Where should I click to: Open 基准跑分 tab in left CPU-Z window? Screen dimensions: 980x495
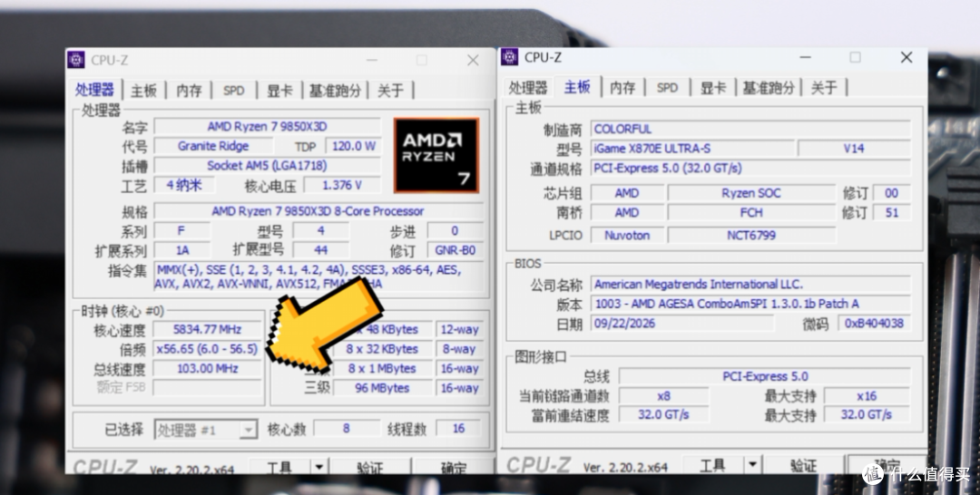(x=335, y=91)
